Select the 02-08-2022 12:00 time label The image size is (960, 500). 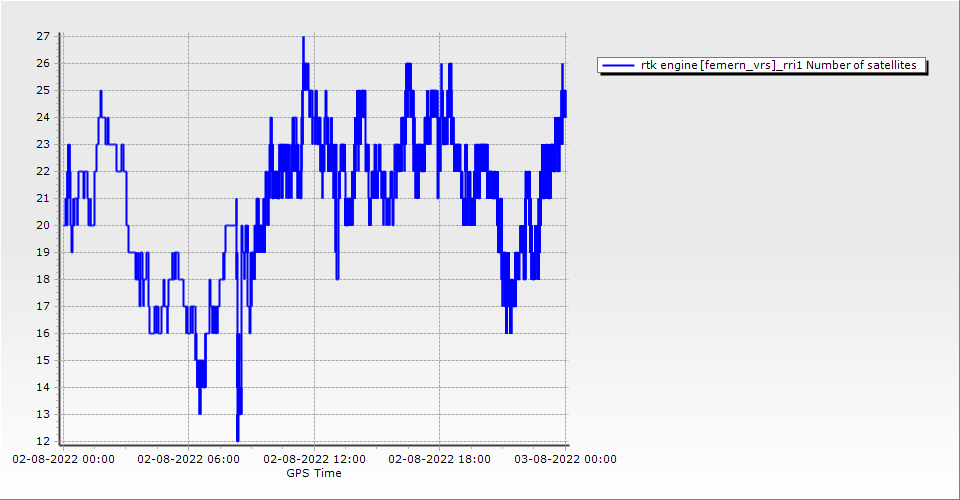tap(314, 459)
